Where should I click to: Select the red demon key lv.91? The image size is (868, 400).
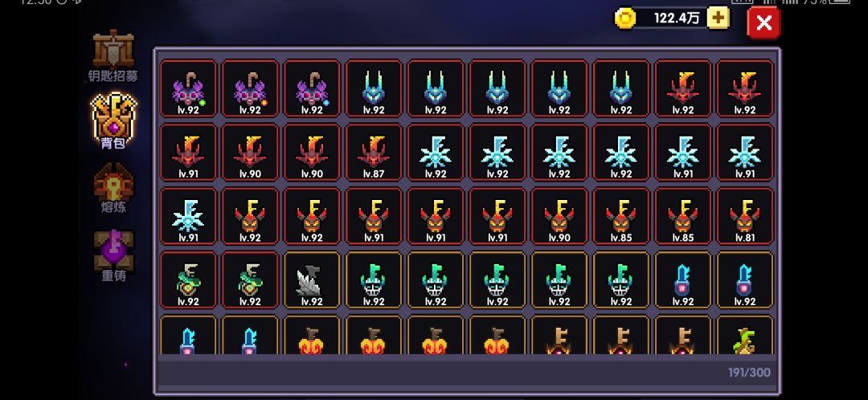(x=188, y=152)
